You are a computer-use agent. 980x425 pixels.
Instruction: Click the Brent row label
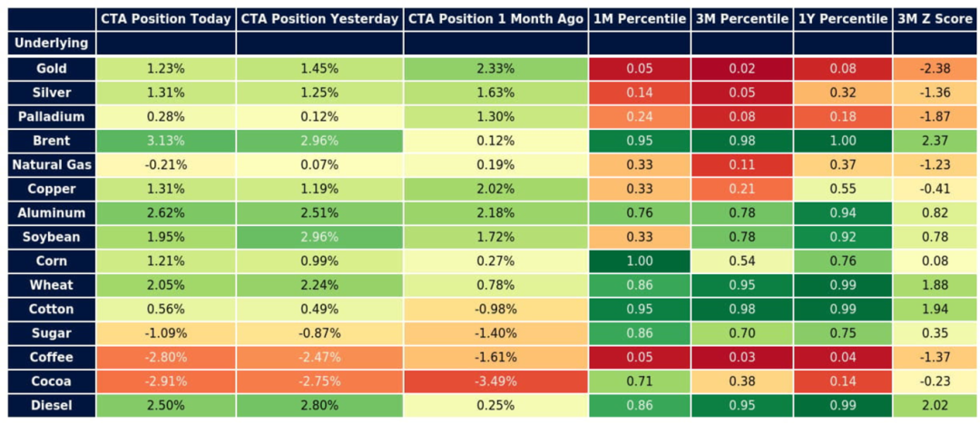pos(51,141)
